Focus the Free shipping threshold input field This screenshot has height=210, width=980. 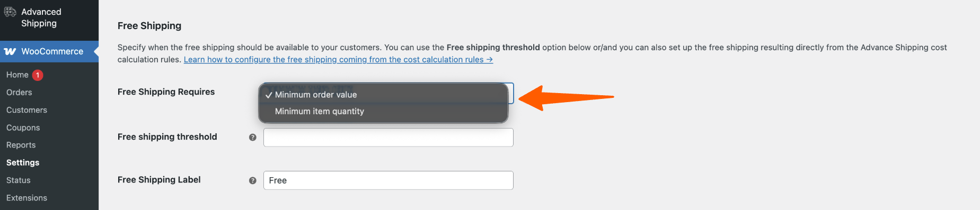[x=389, y=138]
